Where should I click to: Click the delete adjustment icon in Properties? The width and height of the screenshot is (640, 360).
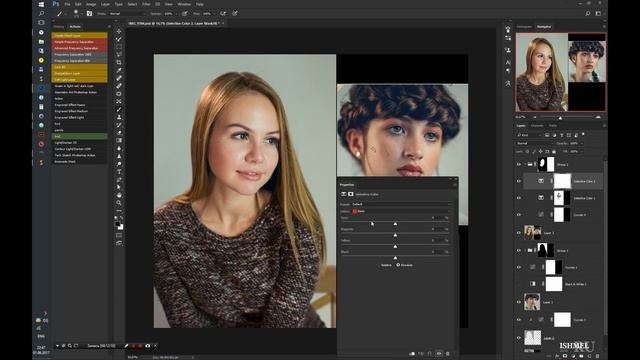pyautogui.click(x=448, y=353)
